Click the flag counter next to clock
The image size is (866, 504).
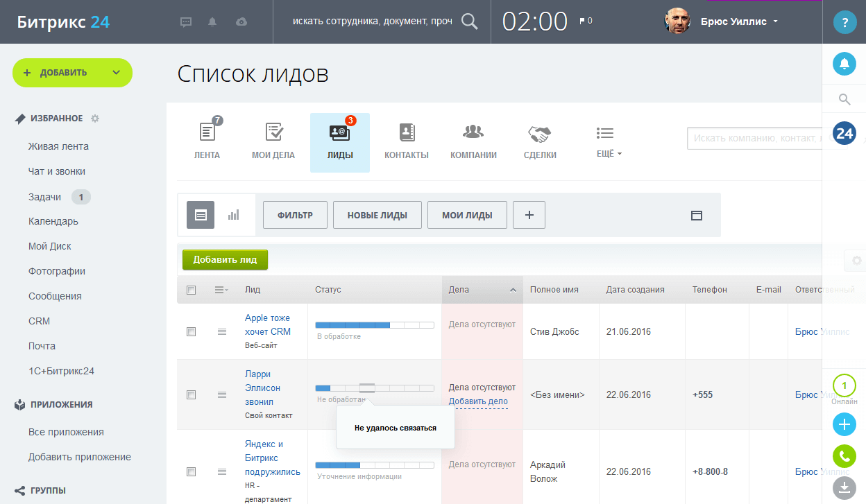click(586, 21)
